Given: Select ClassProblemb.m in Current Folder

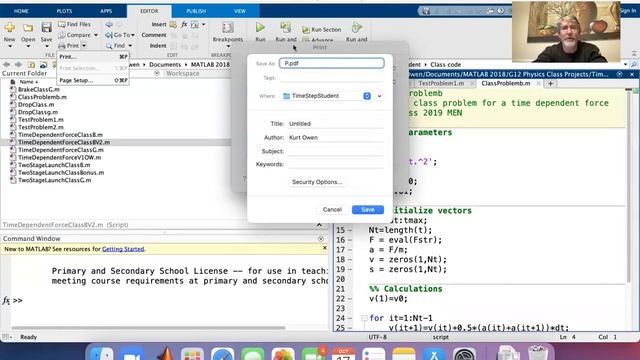Looking at the screenshot, I should 42,97.
